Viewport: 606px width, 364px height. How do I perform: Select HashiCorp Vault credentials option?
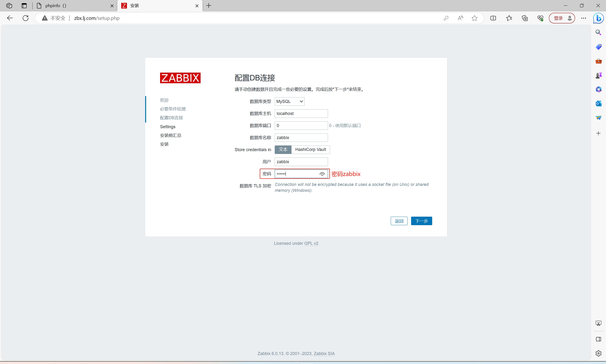310,149
